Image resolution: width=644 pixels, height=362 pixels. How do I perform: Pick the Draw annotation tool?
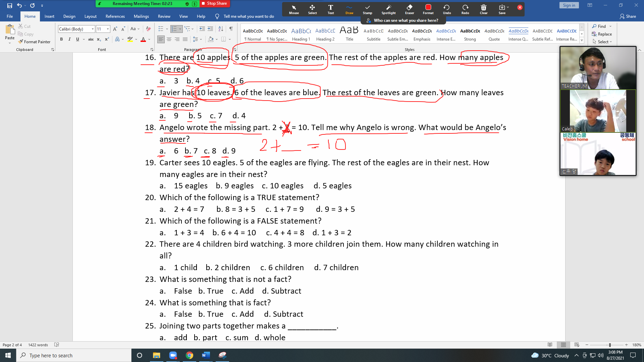pyautogui.click(x=349, y=9)
